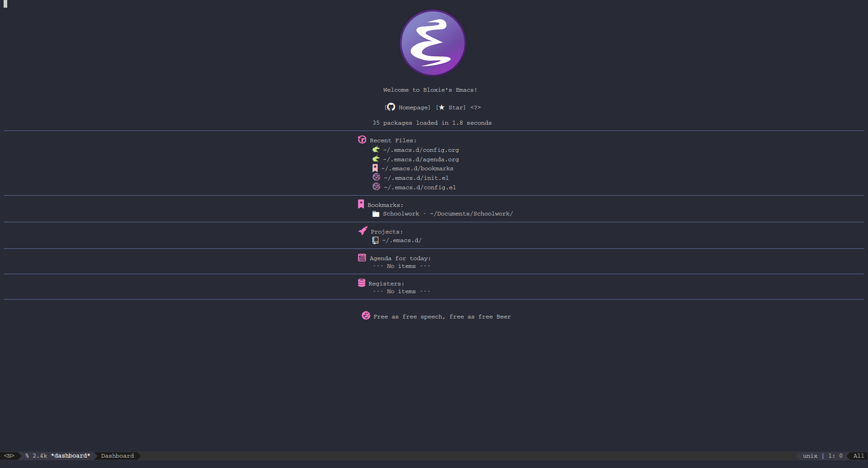Click the pink ribbon icon on Bookmarks heading
868x468 pixels.
pyautogui.click(x=361, y=204)
